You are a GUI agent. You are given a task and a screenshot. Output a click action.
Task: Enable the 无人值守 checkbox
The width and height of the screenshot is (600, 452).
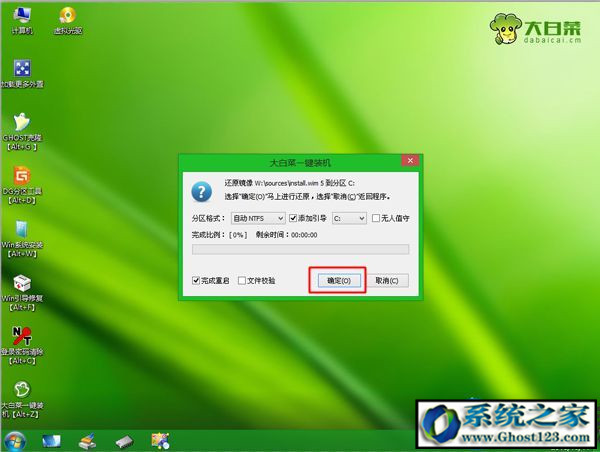tap(375, 217)
